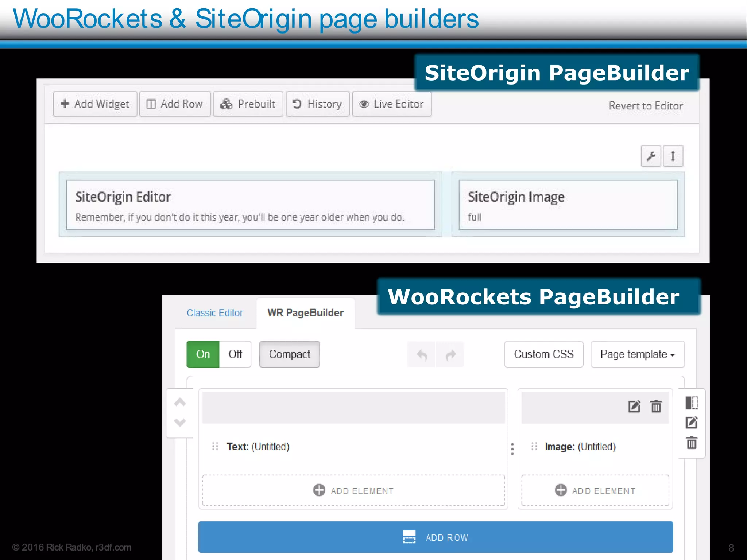Select the SiteOrigin Editor widget
The image size is (747, 560).
251,205
